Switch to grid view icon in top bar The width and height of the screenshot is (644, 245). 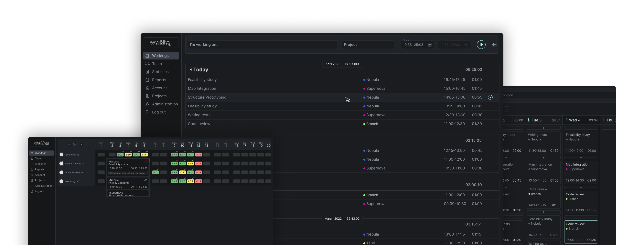pos(494,45)
